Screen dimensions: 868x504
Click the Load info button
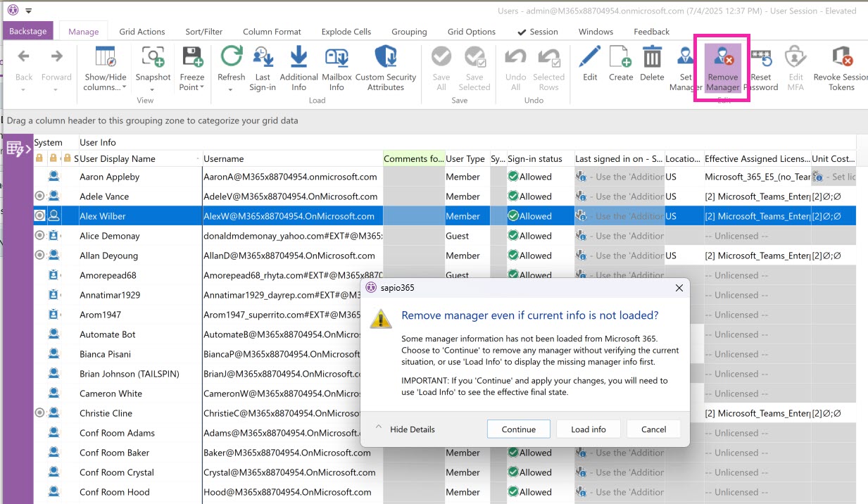[588, 429]
